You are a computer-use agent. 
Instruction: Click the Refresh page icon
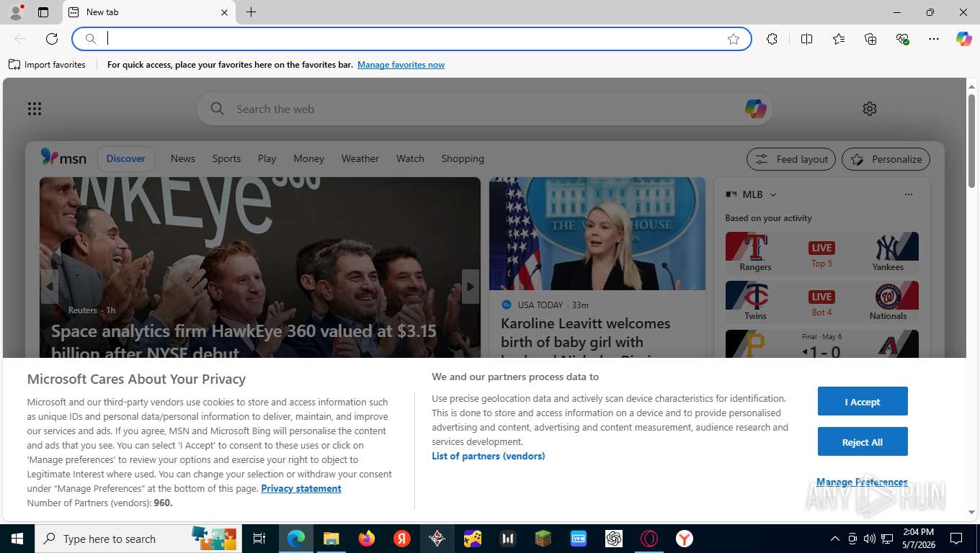[x=52, y=39]
